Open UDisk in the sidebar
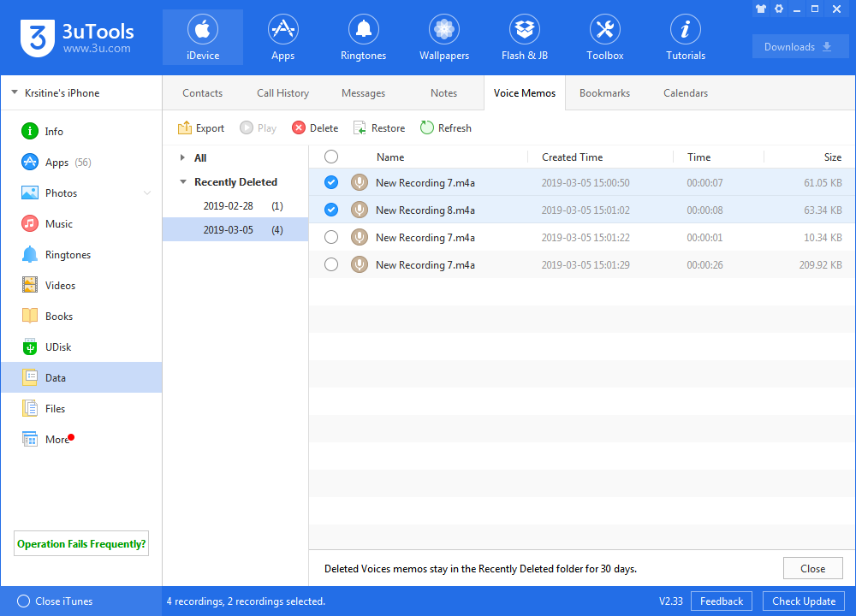 [x=81, y=347]
